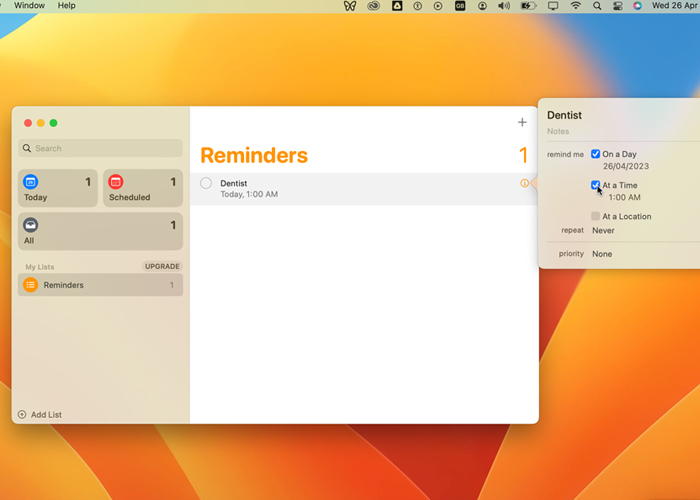Edit the Dentist title in popover
Viewport: 700px width, 500px height.
click(564, 115)
